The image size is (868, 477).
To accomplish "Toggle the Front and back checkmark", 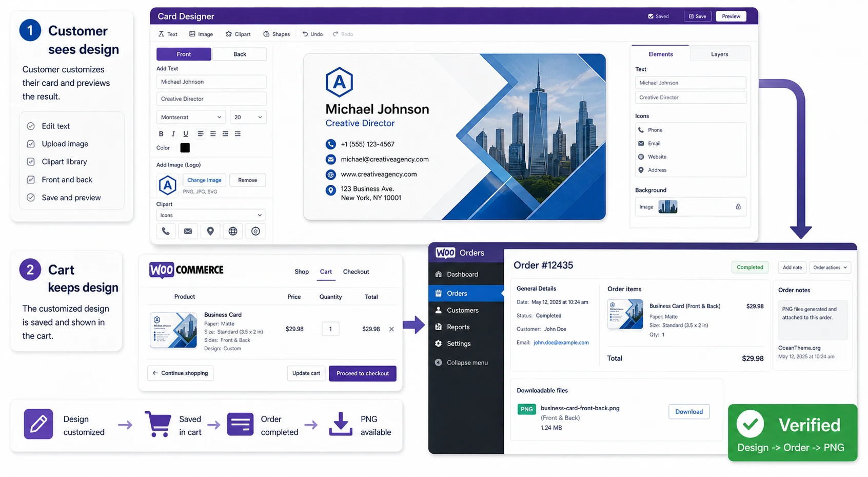I will (x=31, y=180).
